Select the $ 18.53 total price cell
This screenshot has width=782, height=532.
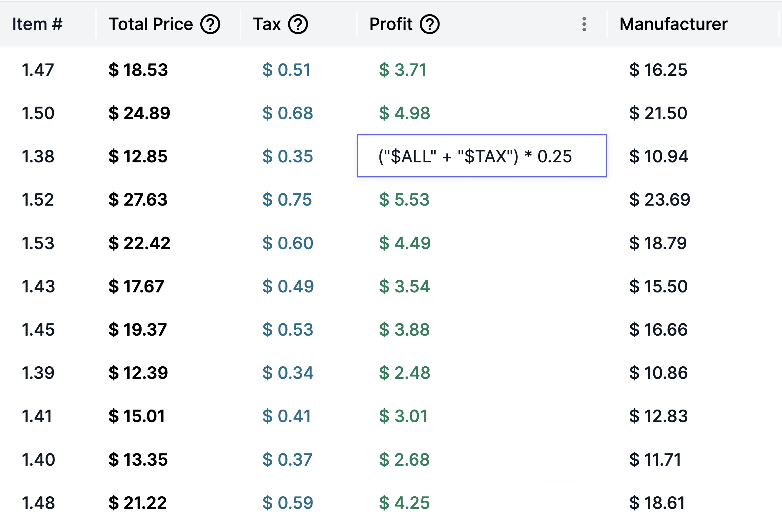(x=138, y=70)
